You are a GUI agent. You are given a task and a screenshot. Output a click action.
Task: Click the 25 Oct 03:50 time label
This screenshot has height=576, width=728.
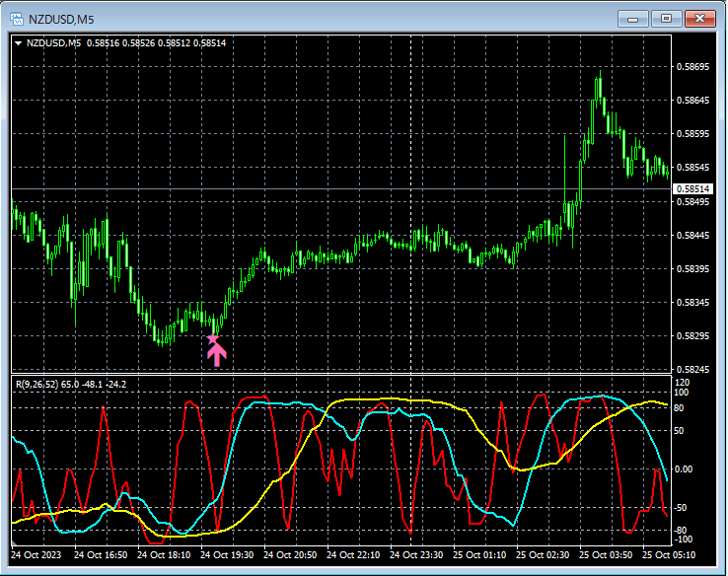tap(606, 555)
